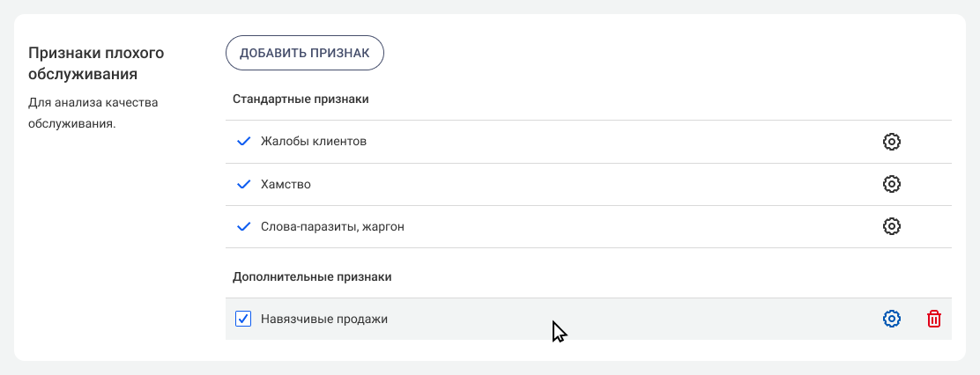The image size is (980, 375).
Task: Click the Стандартные признаки section heading
Action: tap(301, 99)
